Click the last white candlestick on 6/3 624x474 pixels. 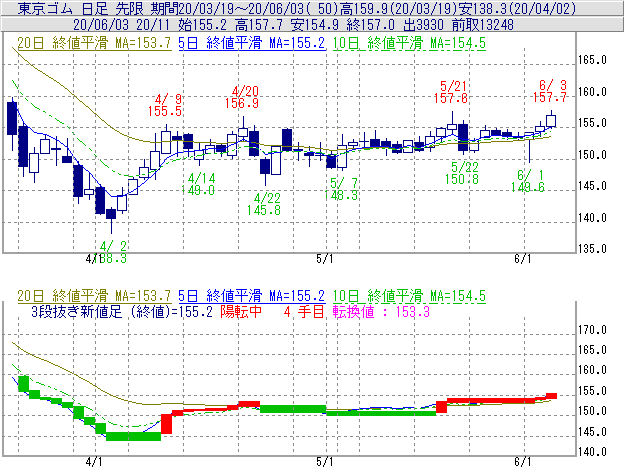click(x=551, y=121)
